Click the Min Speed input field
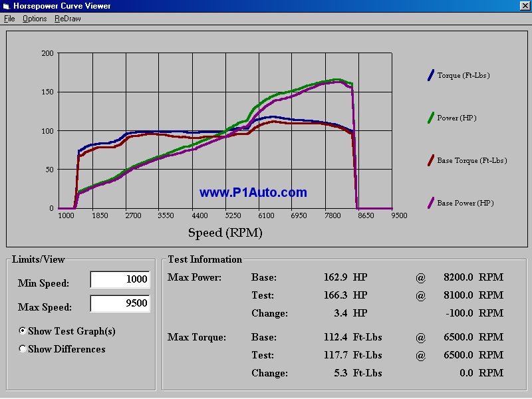The width and height of the screenshot is (532, 399). coord(120,280)
